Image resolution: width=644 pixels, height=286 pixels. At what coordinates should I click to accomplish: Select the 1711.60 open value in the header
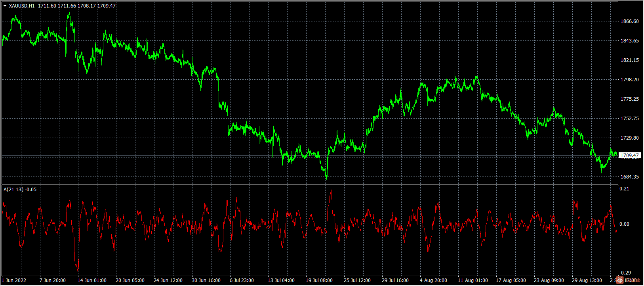point(47,6)
